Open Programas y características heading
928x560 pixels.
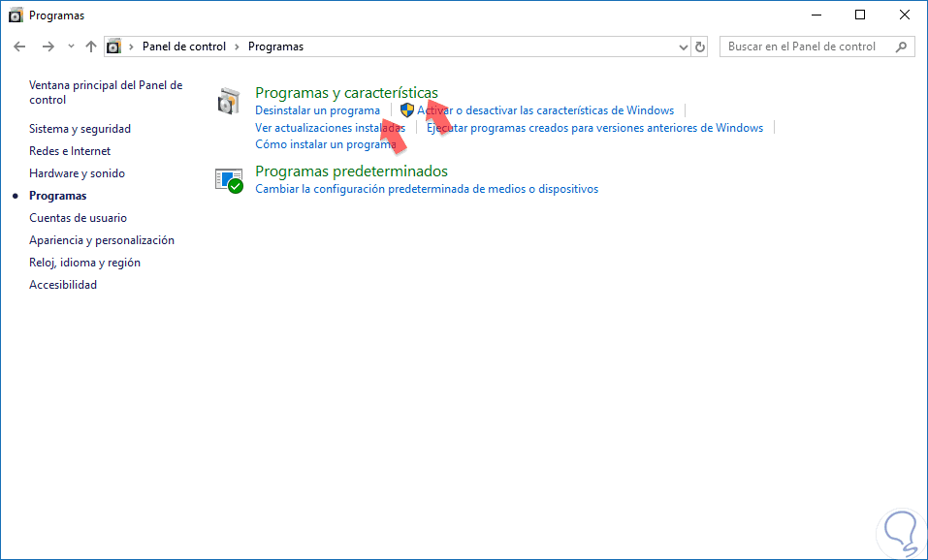[346, 93]
